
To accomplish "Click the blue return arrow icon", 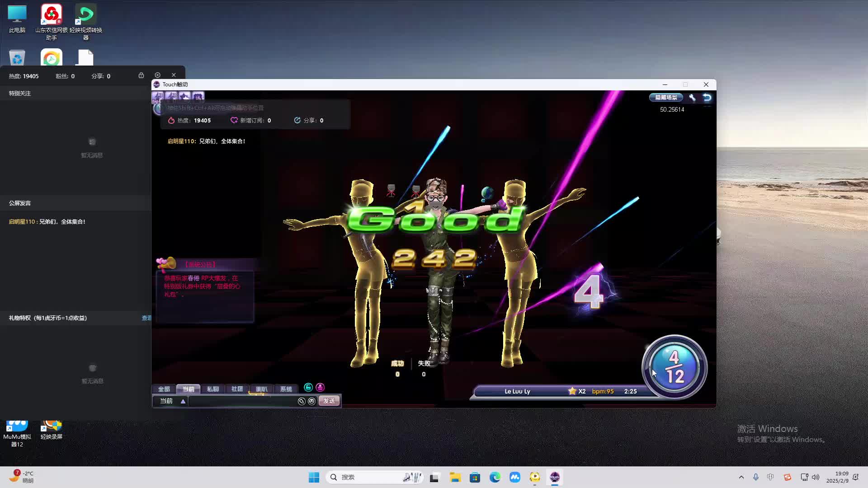I will coord(707,98).
